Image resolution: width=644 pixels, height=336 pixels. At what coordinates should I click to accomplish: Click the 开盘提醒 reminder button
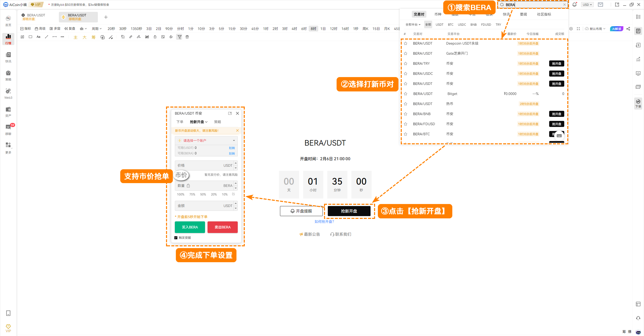[x=301, y=211]
